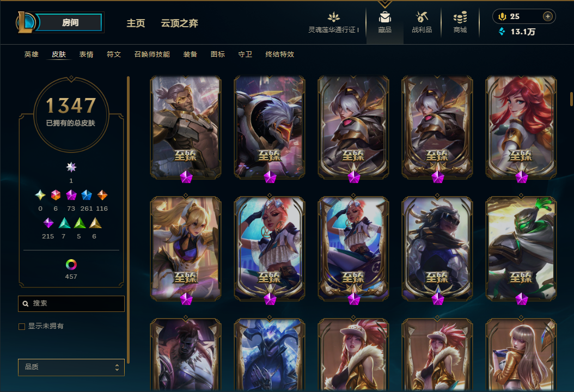Viewport: 574px width, 392px height.
Task: Click the 房间 lobby button
Action: point(70,22)
